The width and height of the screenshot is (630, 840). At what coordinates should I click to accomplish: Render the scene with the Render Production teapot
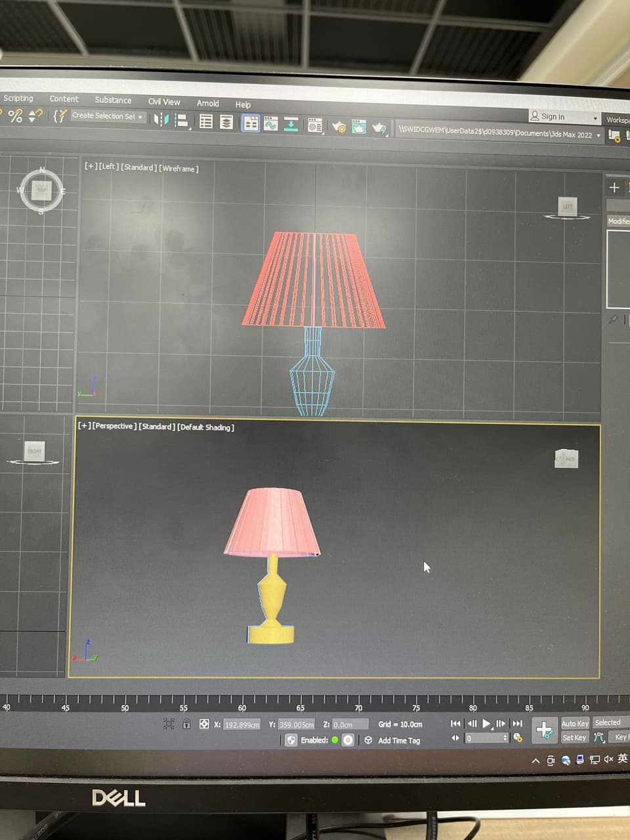click(x=379, y=128)
